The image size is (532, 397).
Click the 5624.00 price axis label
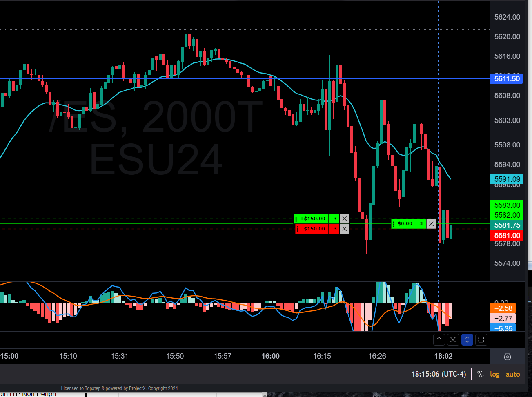tap(507, 17)
